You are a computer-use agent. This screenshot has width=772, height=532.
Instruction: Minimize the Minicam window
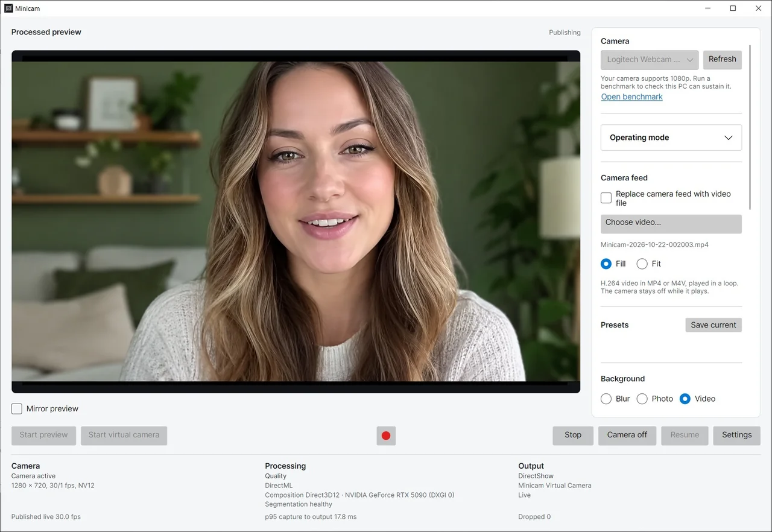707,8
